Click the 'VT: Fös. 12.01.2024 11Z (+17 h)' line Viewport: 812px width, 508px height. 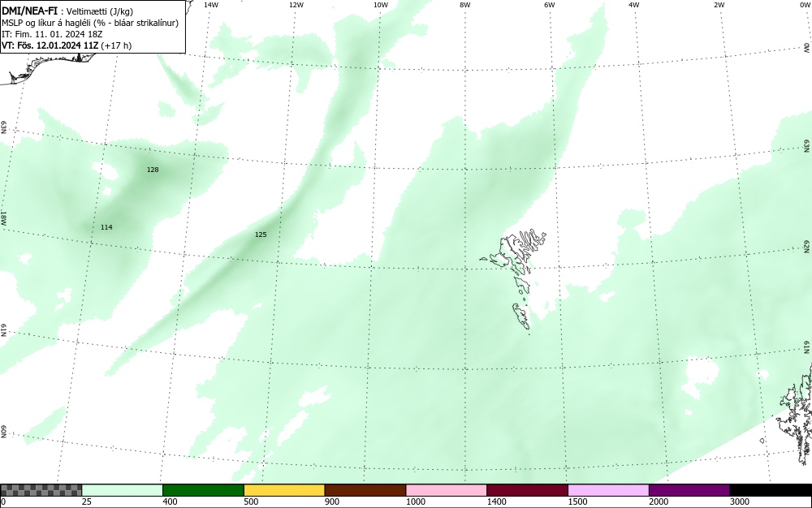click(x=67, y=45)
